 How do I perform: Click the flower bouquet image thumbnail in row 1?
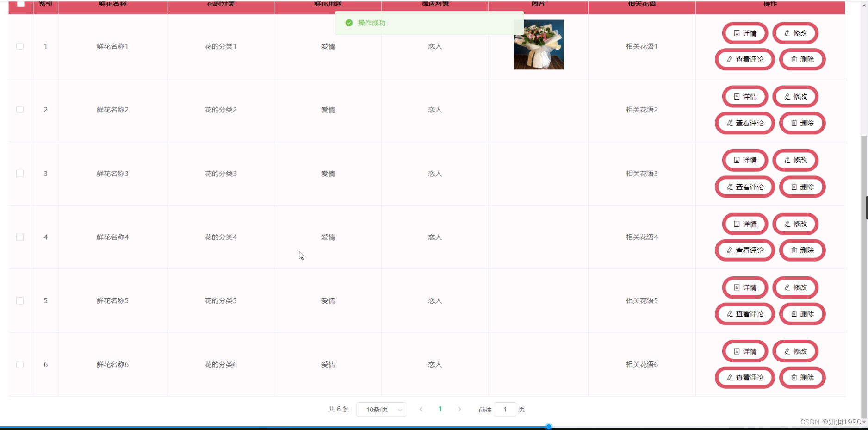tap(538, 44)
